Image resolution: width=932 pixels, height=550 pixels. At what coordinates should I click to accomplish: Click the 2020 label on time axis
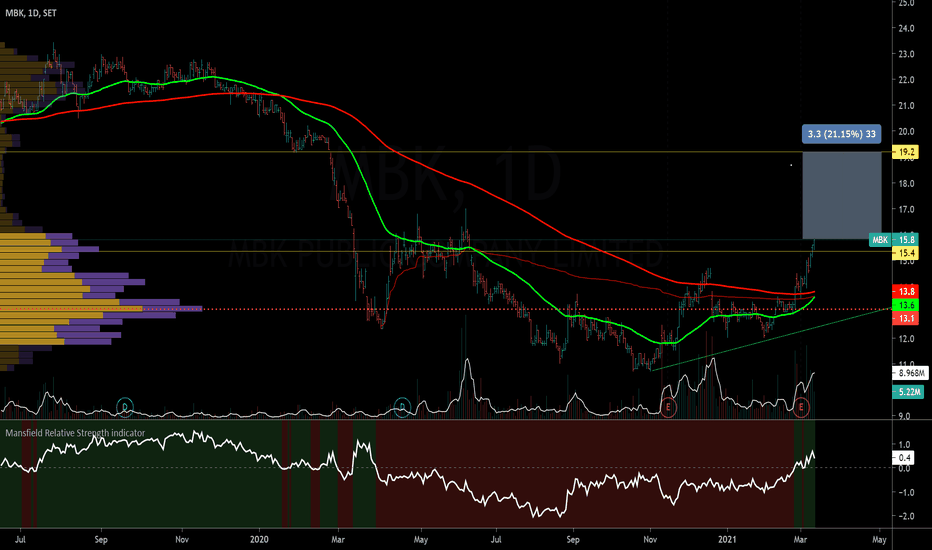(259, 539)
